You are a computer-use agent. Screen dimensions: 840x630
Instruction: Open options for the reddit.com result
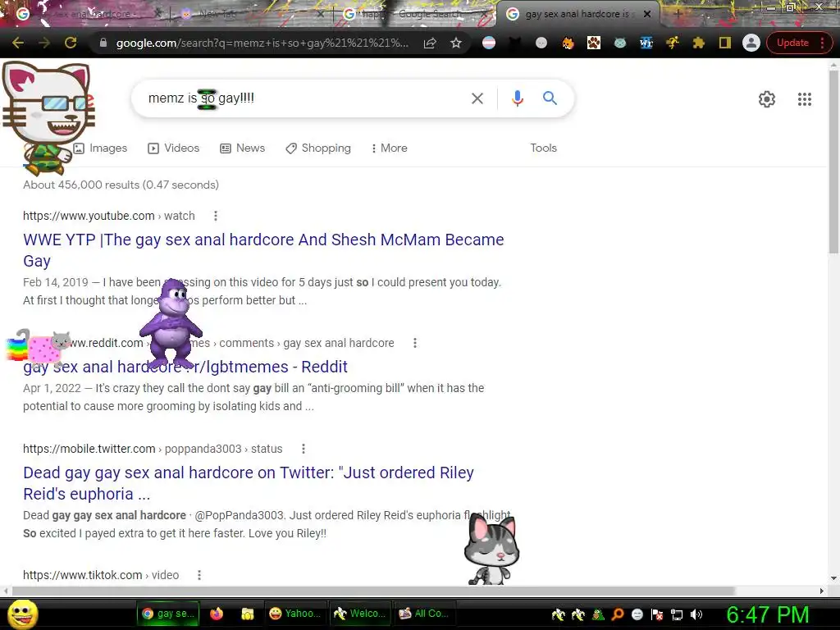(x=414, y=343)
